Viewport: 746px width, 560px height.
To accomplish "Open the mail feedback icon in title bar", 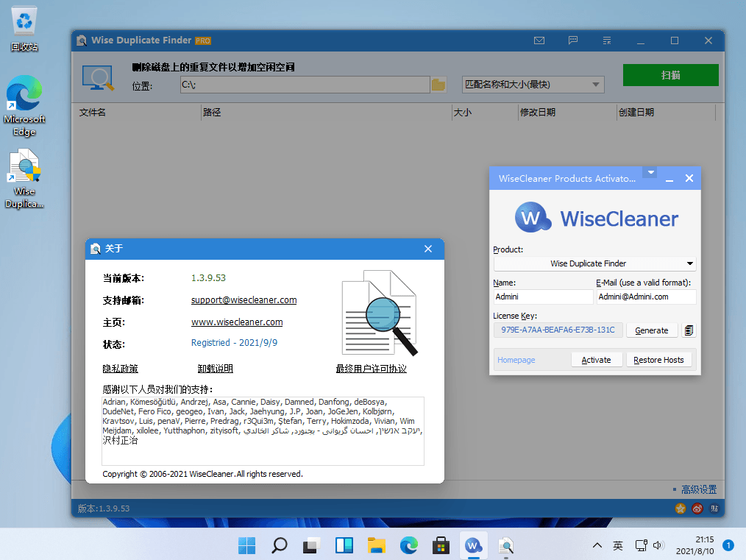I will pos(539,40).
